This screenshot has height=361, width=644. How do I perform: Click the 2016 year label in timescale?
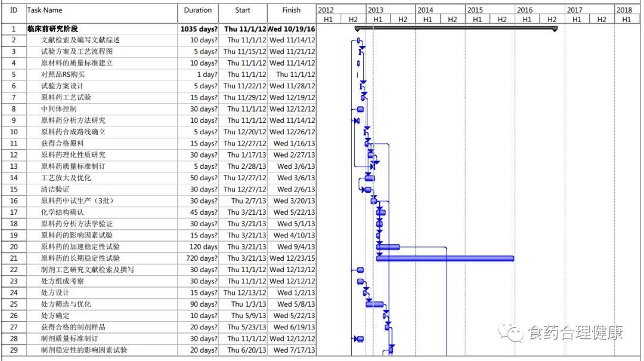(x=525, y=10)
